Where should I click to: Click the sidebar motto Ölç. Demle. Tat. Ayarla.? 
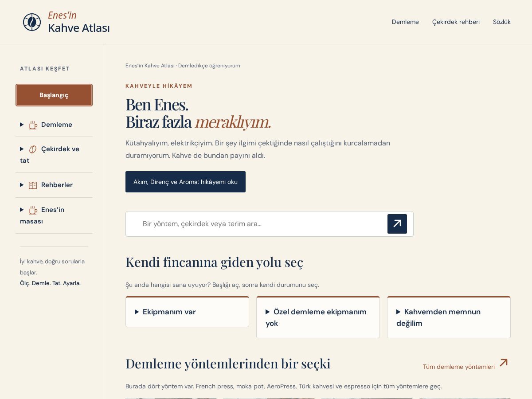click(x=50, y=283)
